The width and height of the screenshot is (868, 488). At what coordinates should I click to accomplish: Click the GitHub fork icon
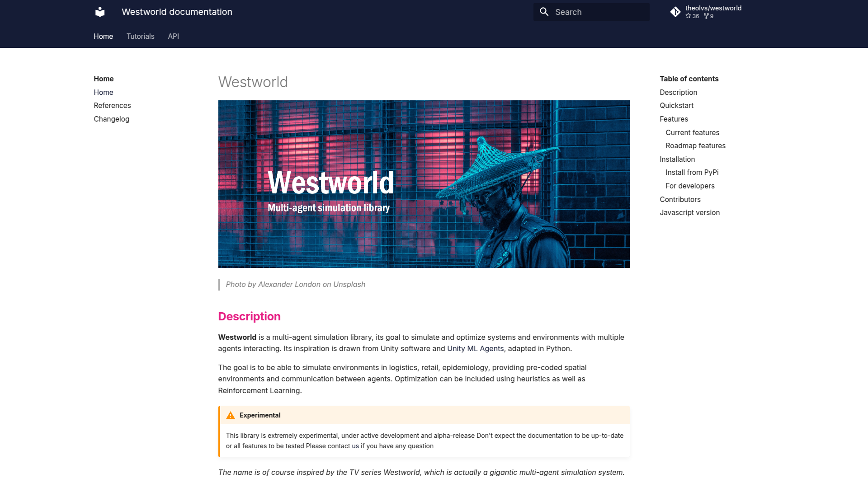click(x=707, y=16)
